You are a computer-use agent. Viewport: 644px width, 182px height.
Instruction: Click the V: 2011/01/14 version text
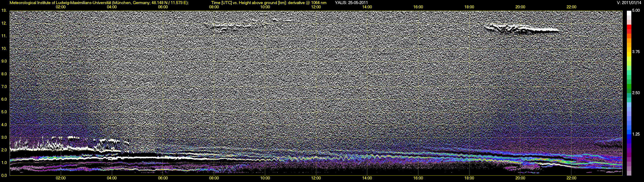pos(631,3)
